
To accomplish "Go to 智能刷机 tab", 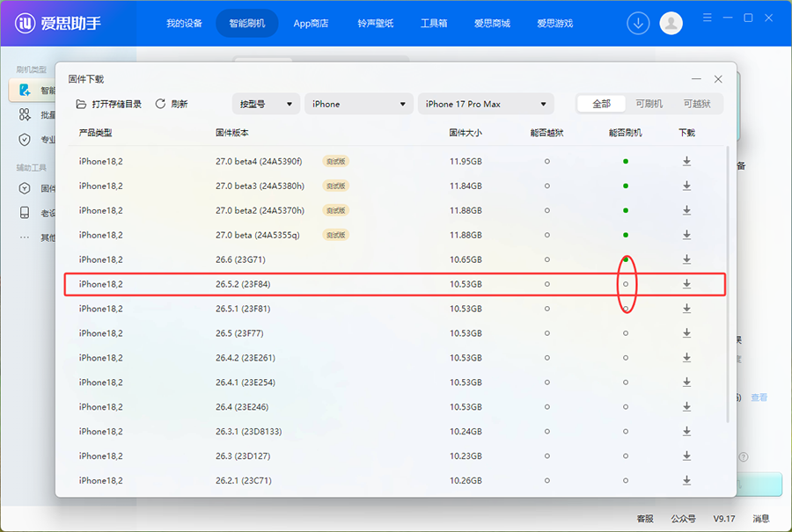I will pos(247,23).
